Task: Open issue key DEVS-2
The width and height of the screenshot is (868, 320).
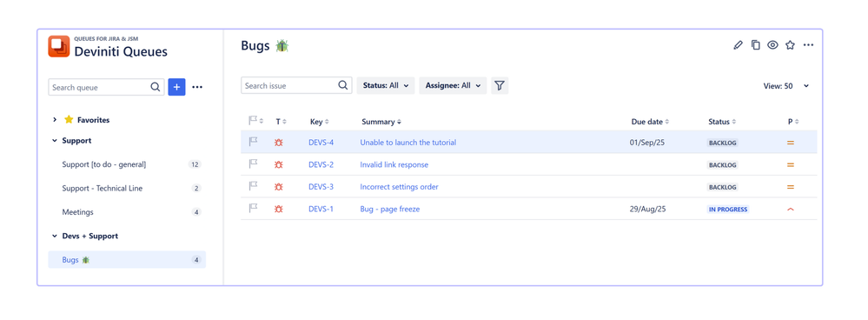Action: coord(321,164)
